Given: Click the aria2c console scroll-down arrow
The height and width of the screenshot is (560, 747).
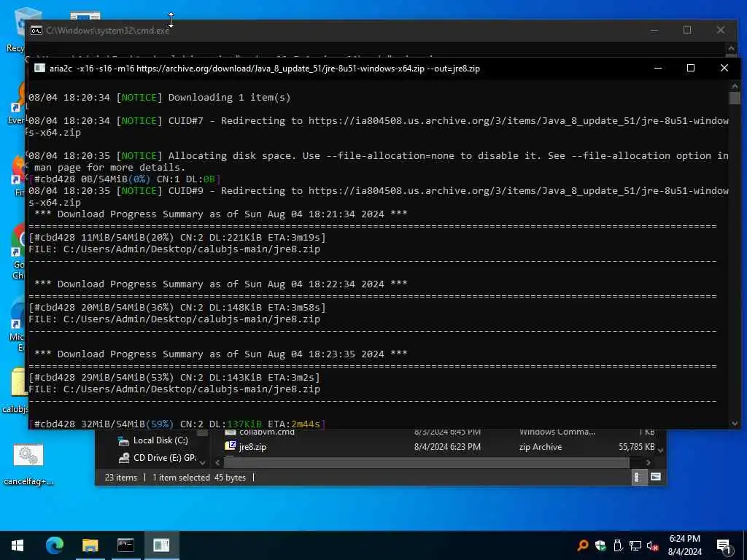Looking at the screenshot, I should pyautogui.click(x=735, y=424).
